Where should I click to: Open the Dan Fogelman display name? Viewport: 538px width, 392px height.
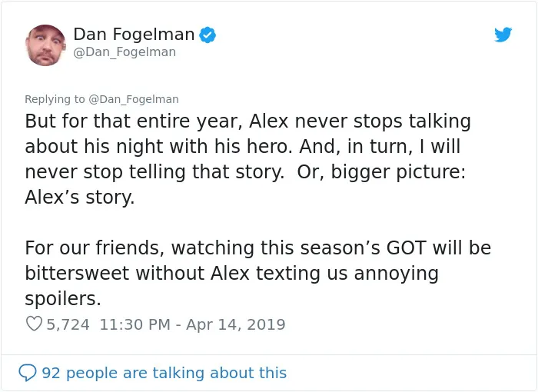point(134,35)
